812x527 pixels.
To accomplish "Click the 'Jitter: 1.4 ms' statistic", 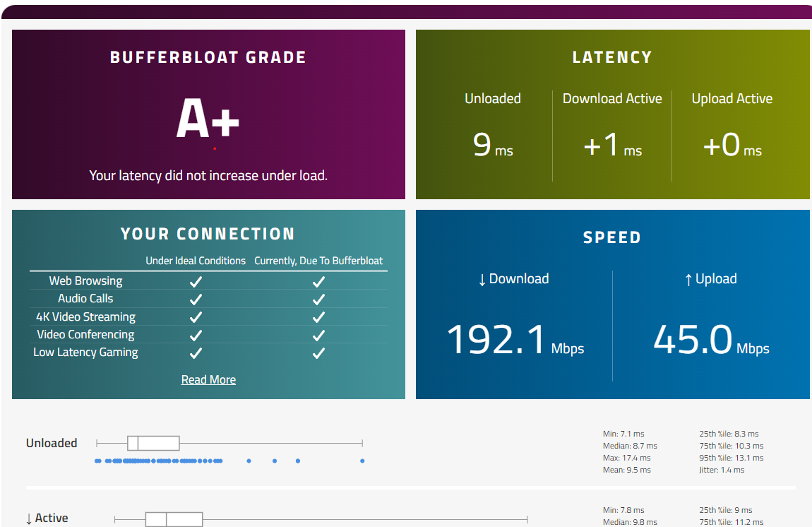I will click(x=722, y=470).
